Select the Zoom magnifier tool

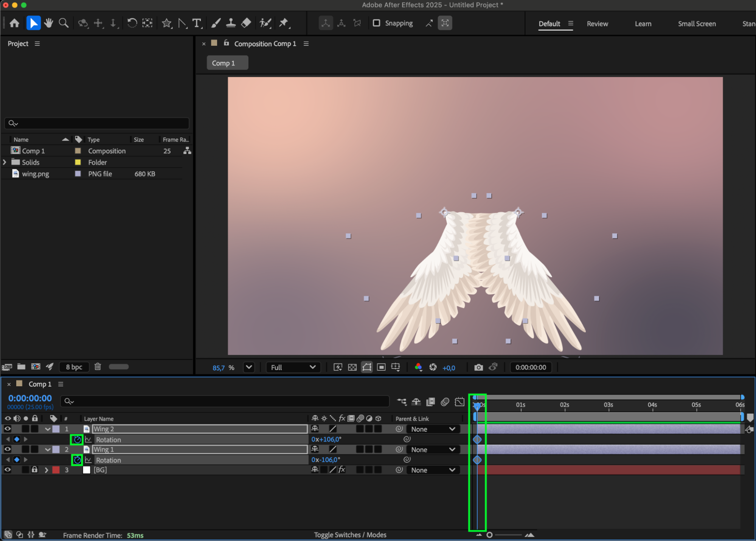64,23
